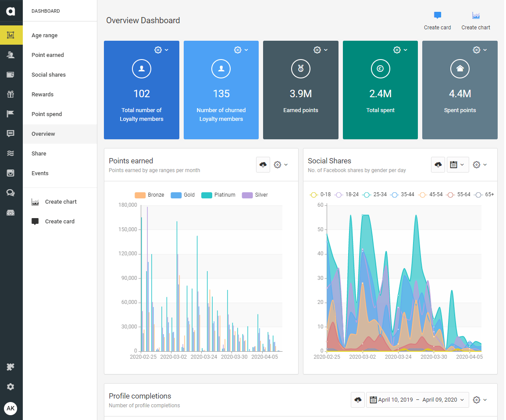This screenshot has width=506, height=420.
Task: Toggle Gold series in Points earned legend
Action: coord(183,195)
